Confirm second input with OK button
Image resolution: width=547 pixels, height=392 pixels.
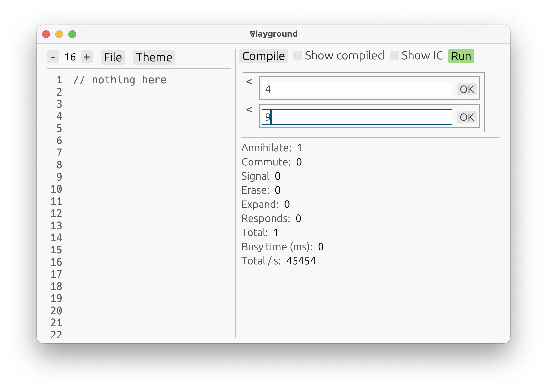[467, 117]
